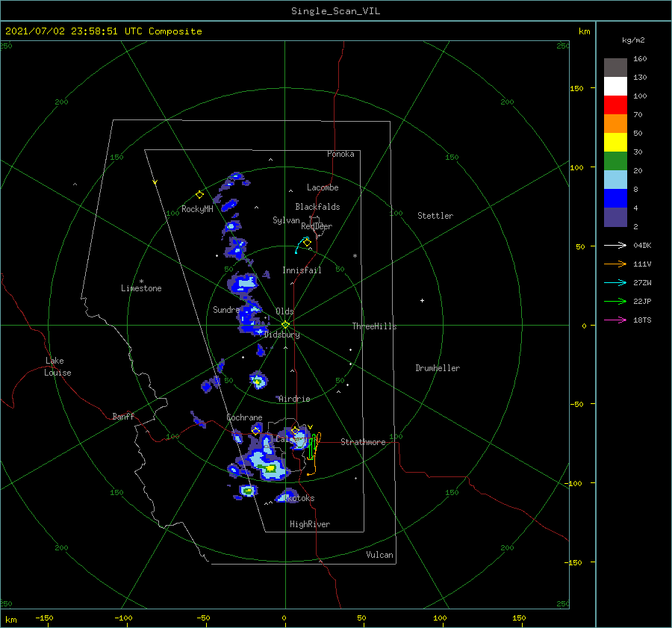Click the RedDeer city label
The width and height of the screenshot is (672, 628).
pyautogui.click(x=317, y=226)
